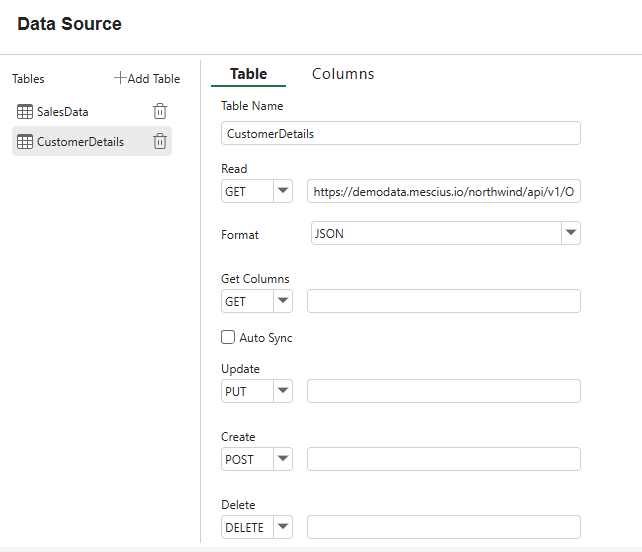Screen dimensions: 642x552
Task: Focus the Update URL input field
Action: [x=443, y=391]
